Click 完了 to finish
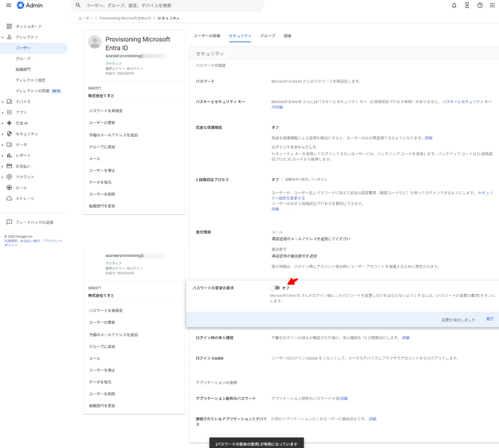Screen dimensions: 499x448 [489, 319]
